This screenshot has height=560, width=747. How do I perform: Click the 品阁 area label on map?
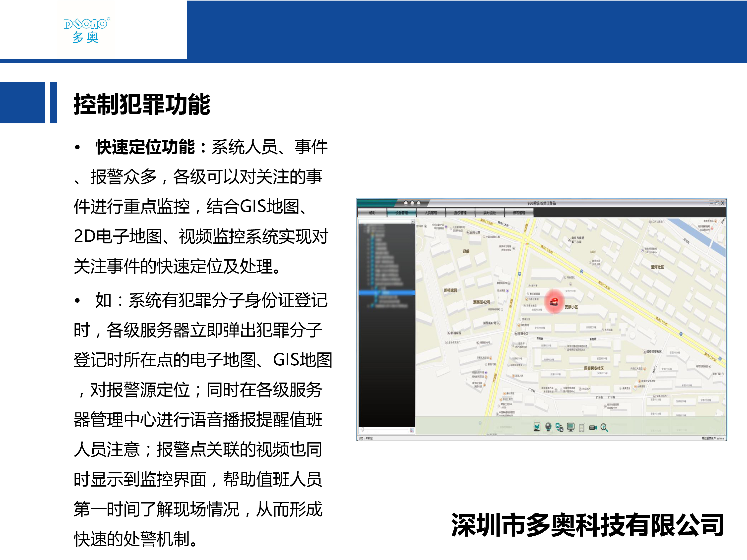pos(466,251)
